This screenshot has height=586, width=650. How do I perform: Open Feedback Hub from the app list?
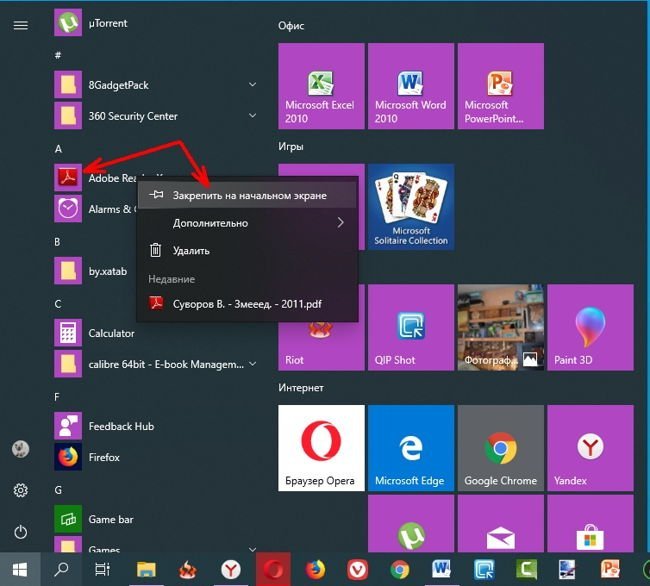coord(155,426)
